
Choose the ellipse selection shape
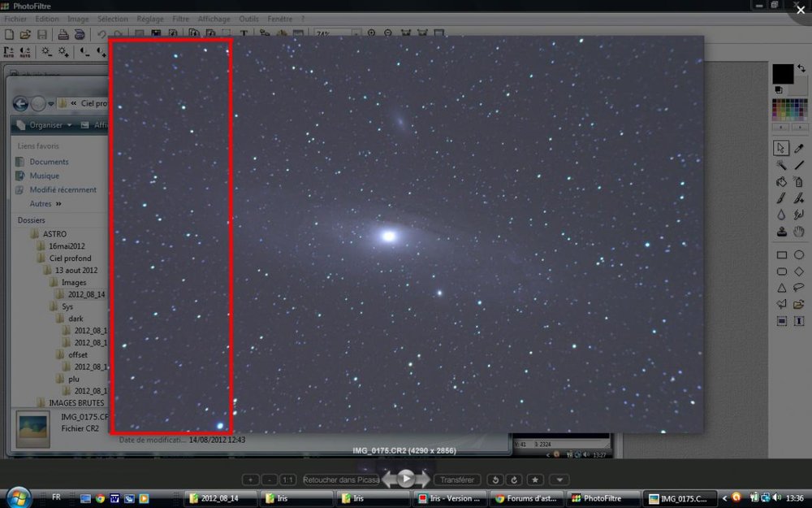pos(799,255)
